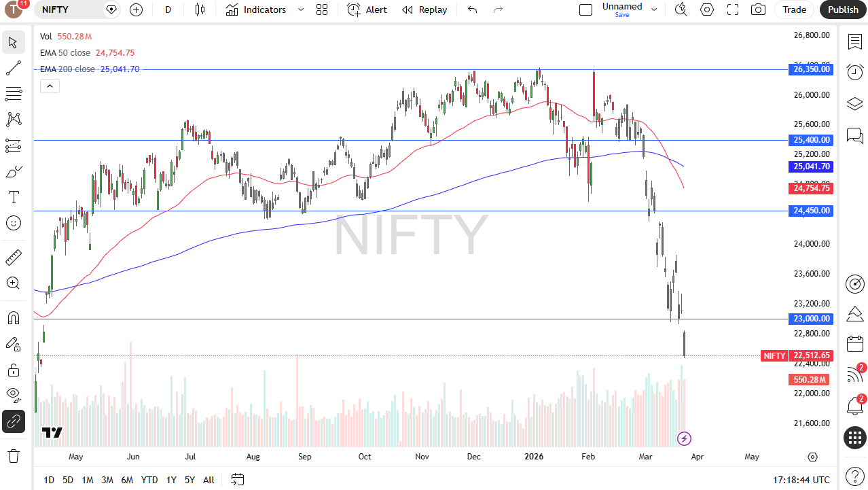Pick the ruler measure tool
Image resolution: width=868 pixels, height=490 pixels.
[x=14, y=258]
